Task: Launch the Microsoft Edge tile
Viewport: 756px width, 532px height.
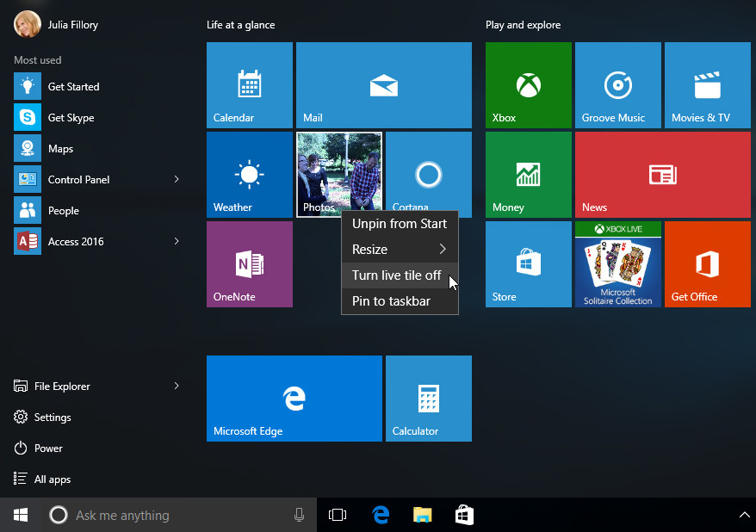Action: coord(294,399)
